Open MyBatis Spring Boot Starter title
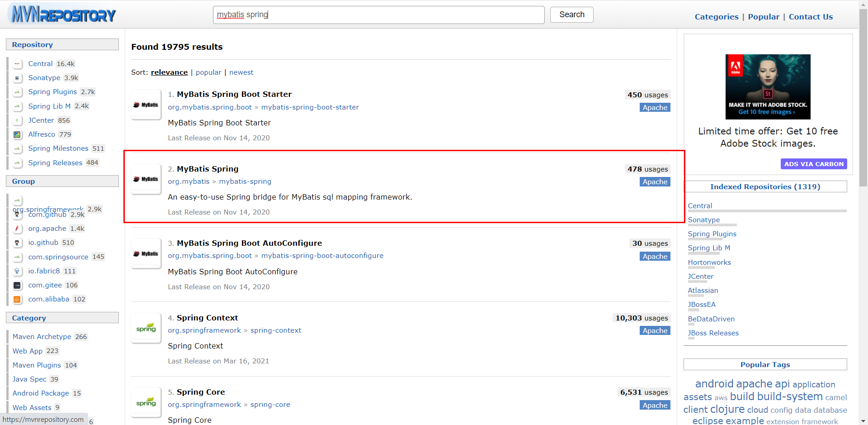 (x=234, y=94)
